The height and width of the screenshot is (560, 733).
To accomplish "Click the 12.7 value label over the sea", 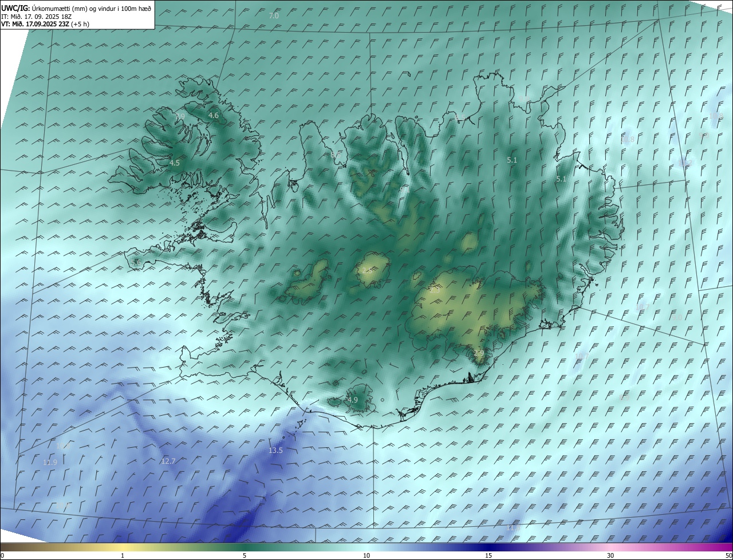I will point(168,461).
